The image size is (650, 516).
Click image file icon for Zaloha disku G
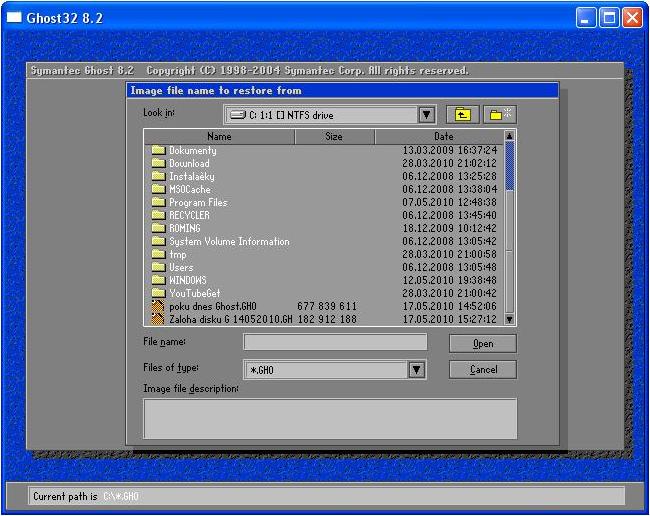coord(158,319)
